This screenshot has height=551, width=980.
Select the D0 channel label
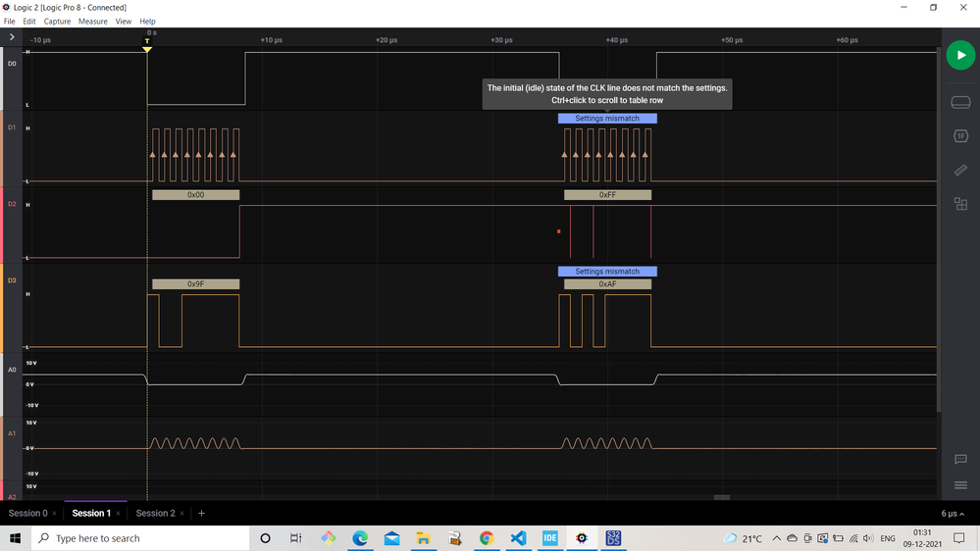click(12, 64)
